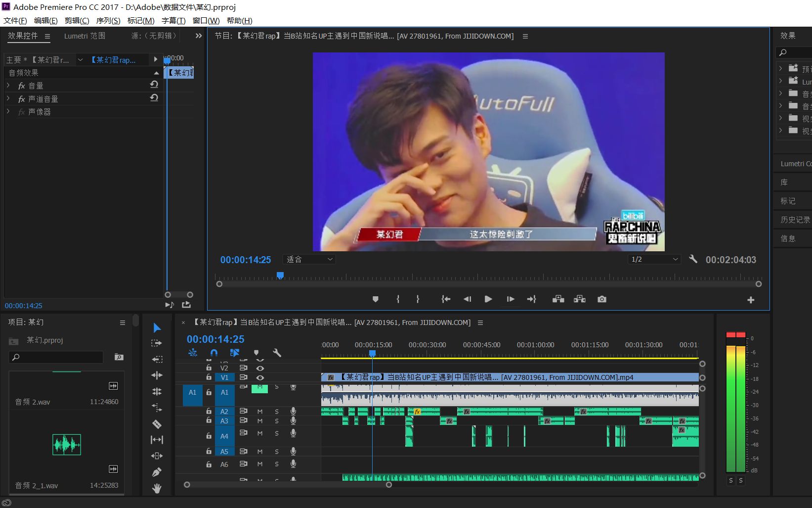Select the Razor tool
The image size is (812, 508).
point(157,424)
